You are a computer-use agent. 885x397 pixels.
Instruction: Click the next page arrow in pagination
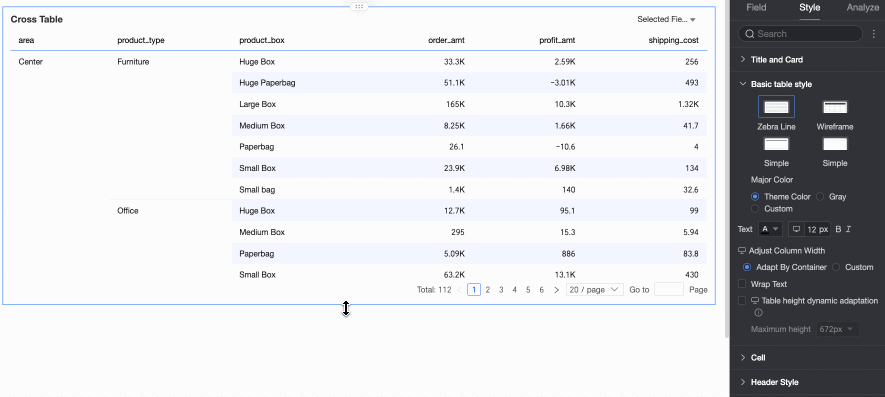pos(557,290)
